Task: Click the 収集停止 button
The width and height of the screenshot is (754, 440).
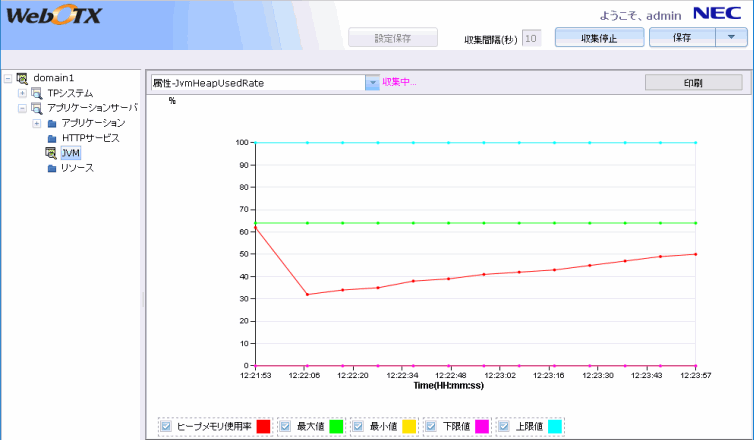Action: coord(598,38)
